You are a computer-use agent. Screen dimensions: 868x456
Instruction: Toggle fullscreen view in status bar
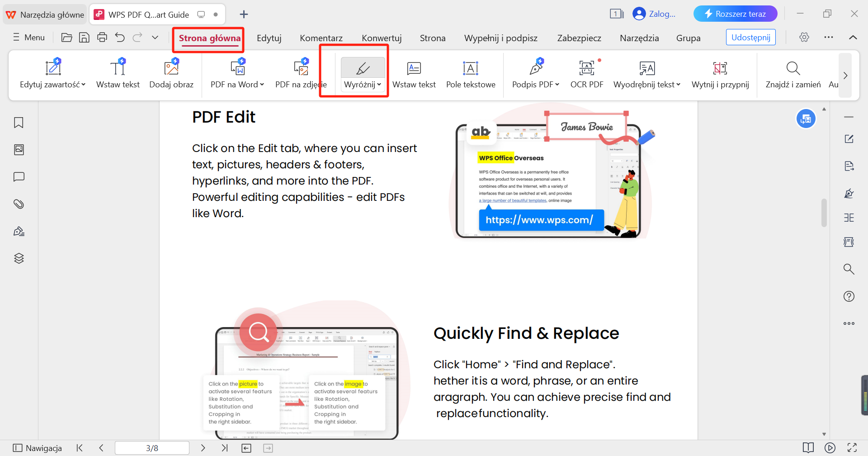point(852,448)
